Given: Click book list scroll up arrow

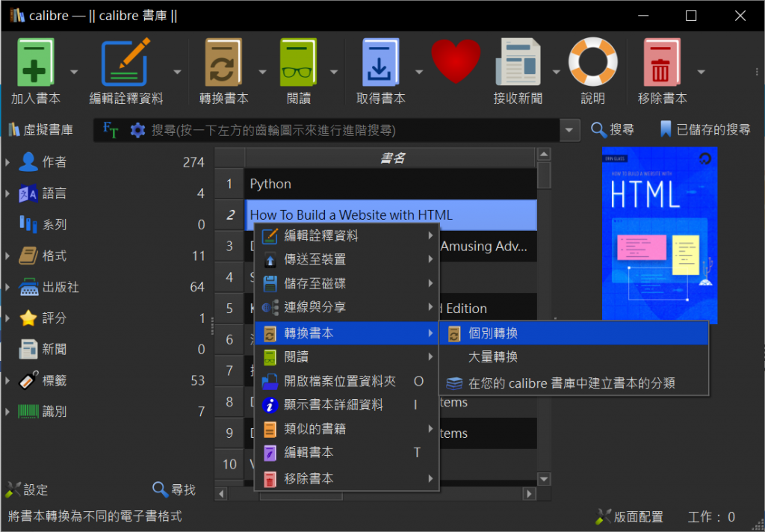Looking at the screenshot, I should pyautogui.click(x=544, y=154).
